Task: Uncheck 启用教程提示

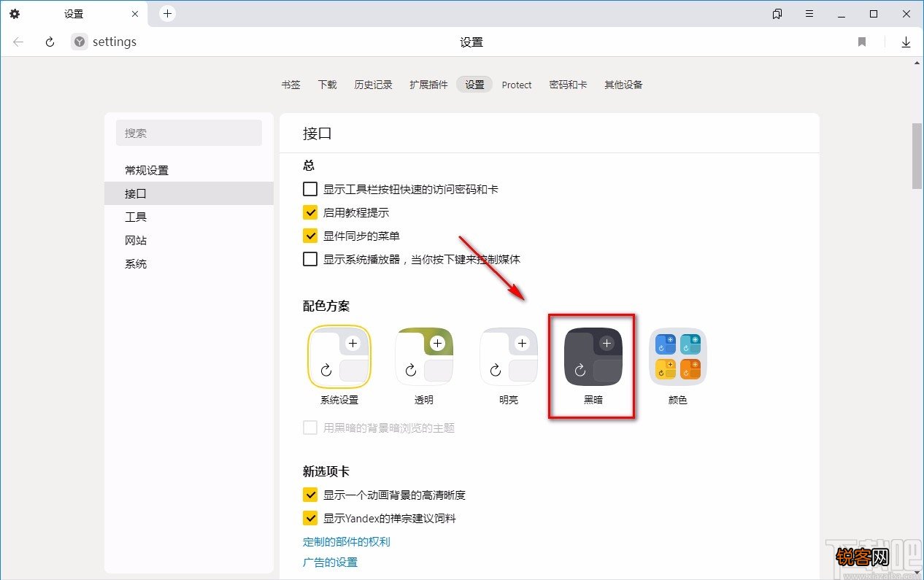Action: pyautogui.click(x=310, y=213)
